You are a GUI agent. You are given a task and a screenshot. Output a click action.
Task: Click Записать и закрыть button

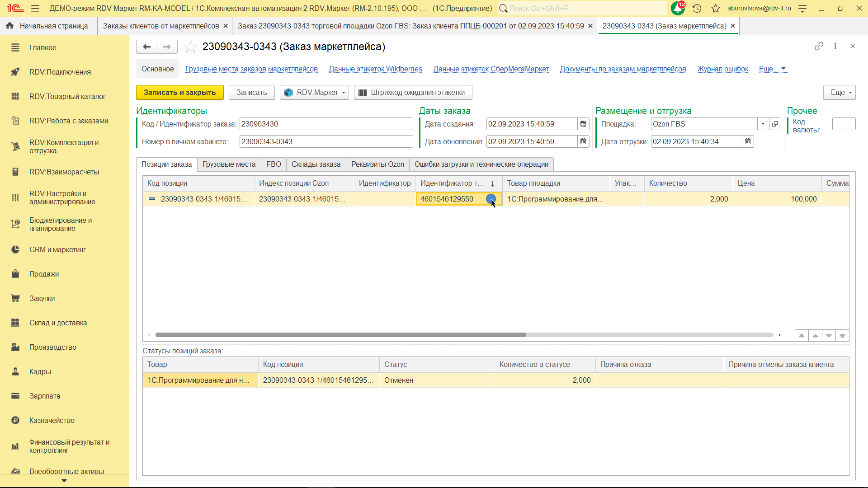click(x=179, y=92)
